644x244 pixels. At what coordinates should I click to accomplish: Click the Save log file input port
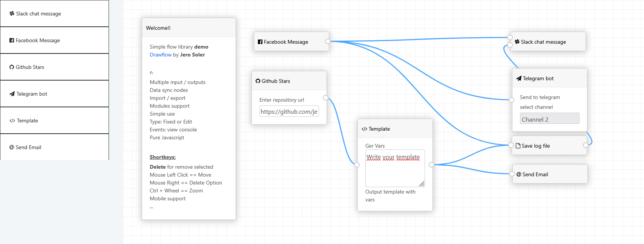[511, 145]
